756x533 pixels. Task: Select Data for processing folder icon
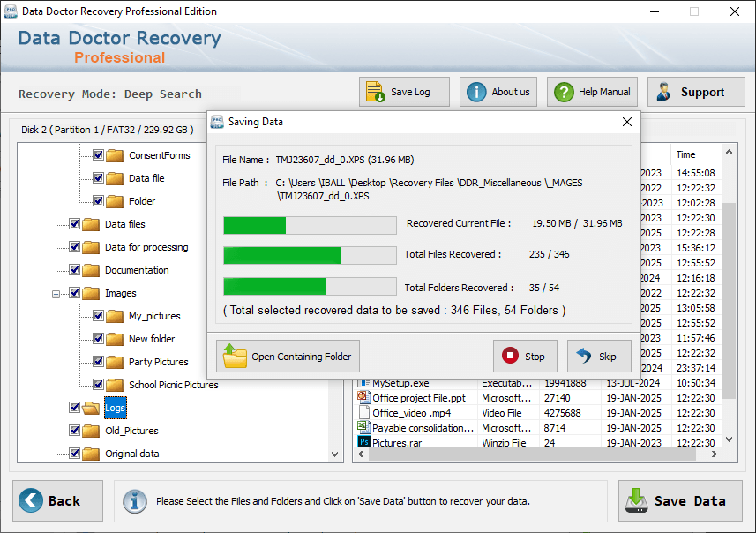tap(91, 247)
